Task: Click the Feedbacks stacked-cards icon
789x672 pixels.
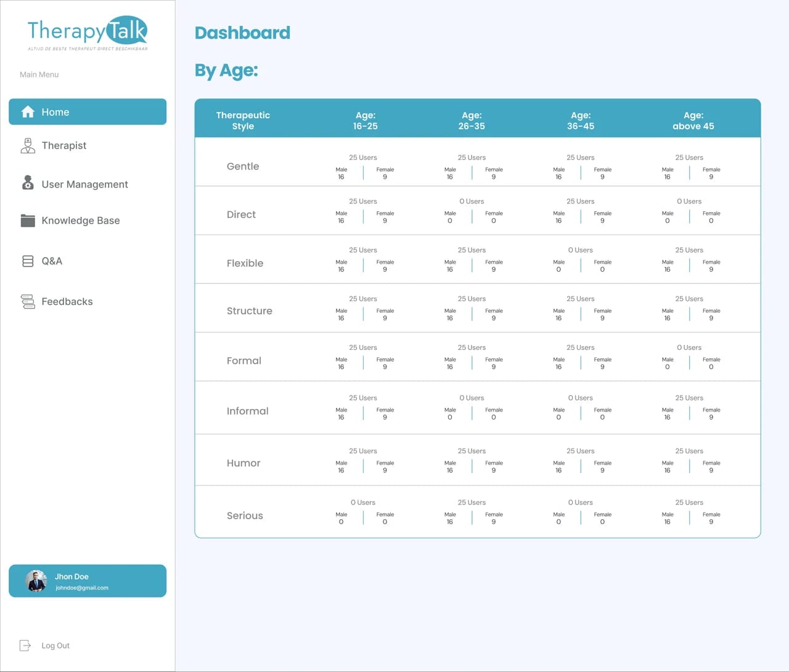Action: (28, 301)
